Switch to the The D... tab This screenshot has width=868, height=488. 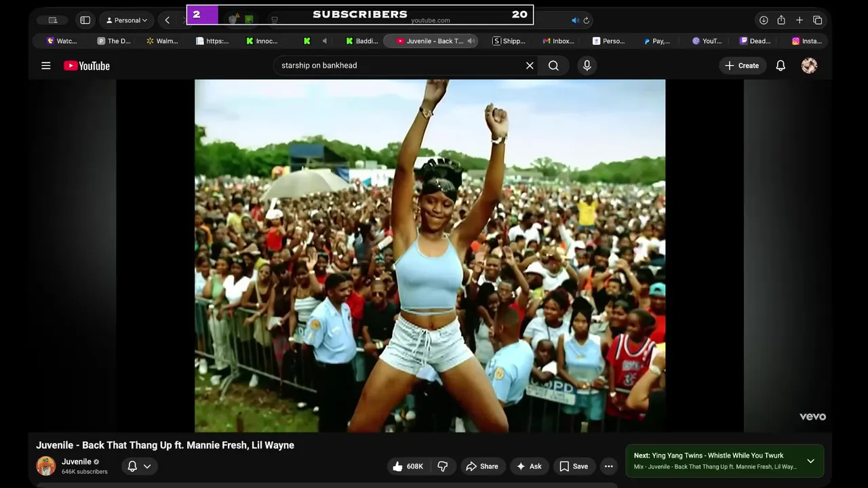pos(114,41)
